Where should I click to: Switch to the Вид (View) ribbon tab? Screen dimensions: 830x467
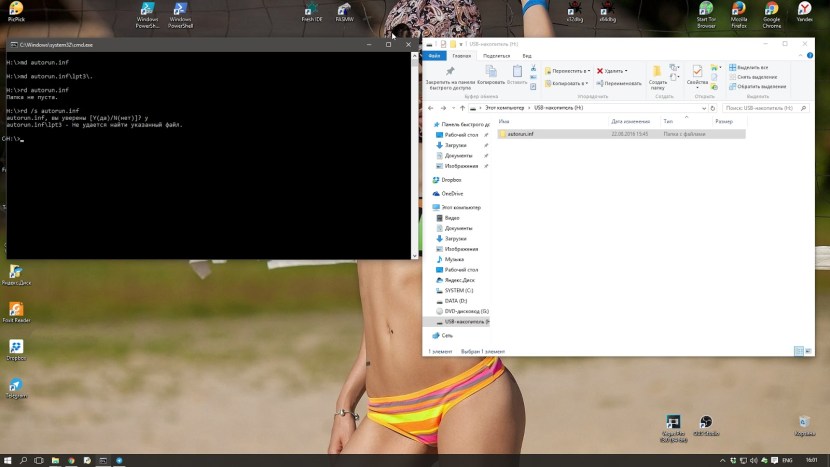526,56
